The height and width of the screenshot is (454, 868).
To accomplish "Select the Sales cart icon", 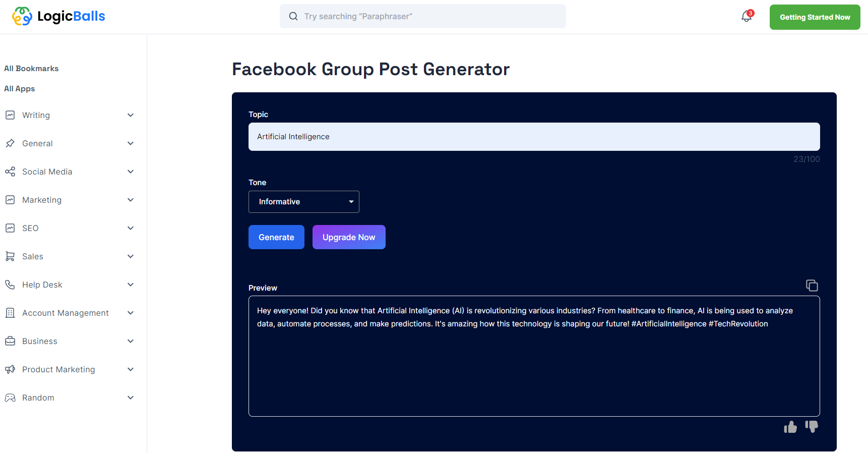I will (11, 256).
